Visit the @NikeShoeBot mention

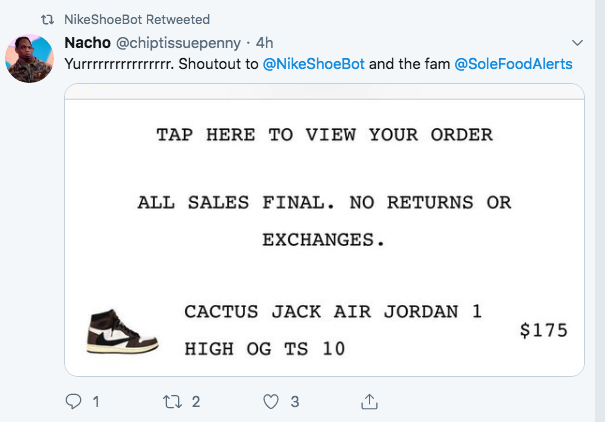tap(313, 64)
